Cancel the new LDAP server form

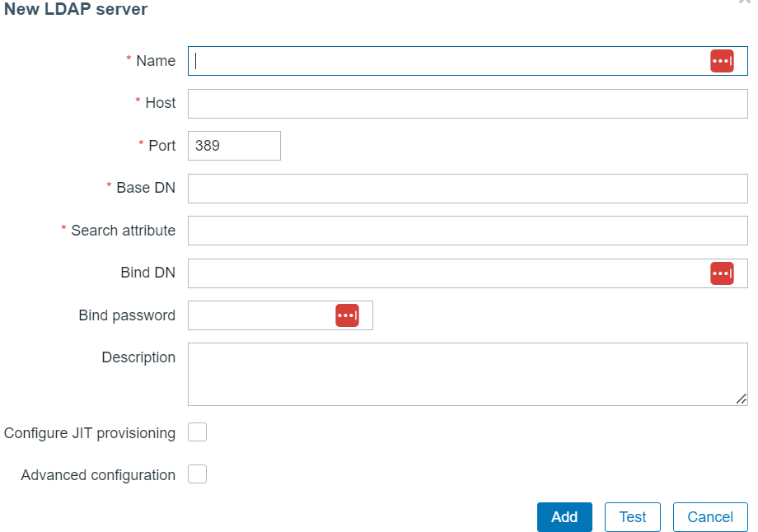[710, 517]
